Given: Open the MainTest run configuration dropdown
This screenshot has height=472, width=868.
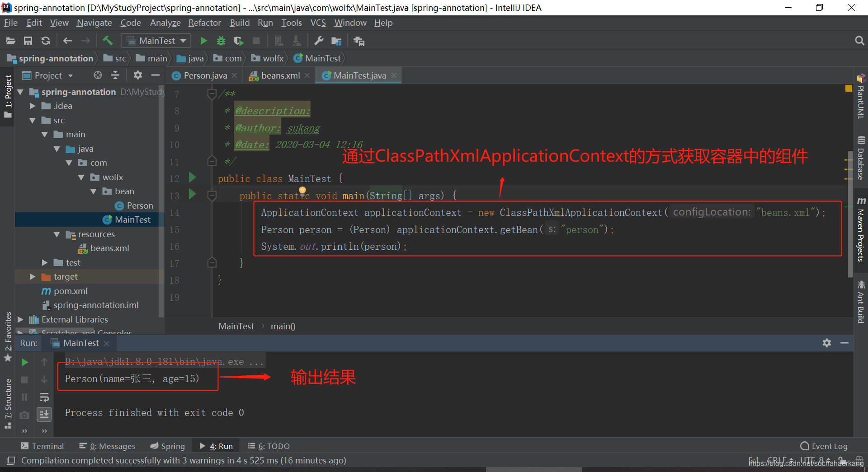Looking at the screenshot, I should click(x=156, y=41).
